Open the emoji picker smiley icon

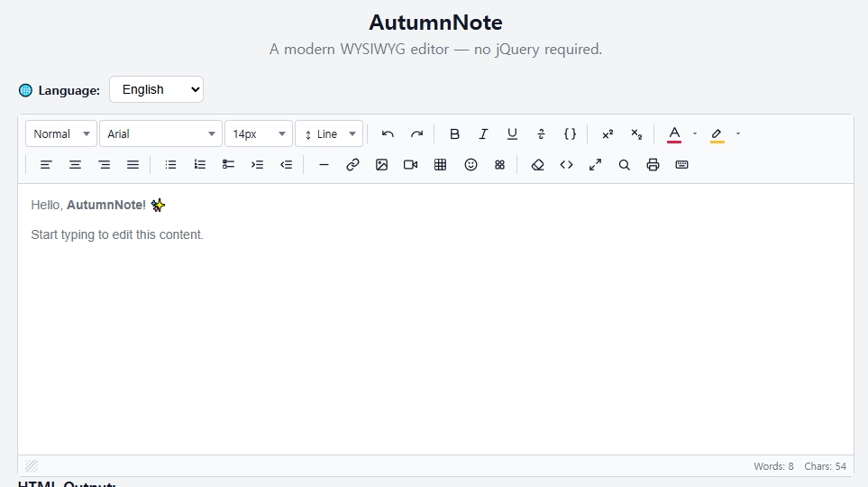tap(471, 165)
